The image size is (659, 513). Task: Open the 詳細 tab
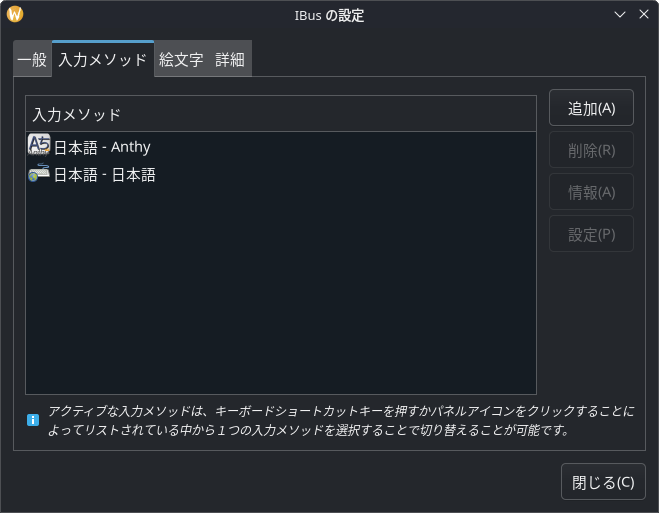point(230,59)
